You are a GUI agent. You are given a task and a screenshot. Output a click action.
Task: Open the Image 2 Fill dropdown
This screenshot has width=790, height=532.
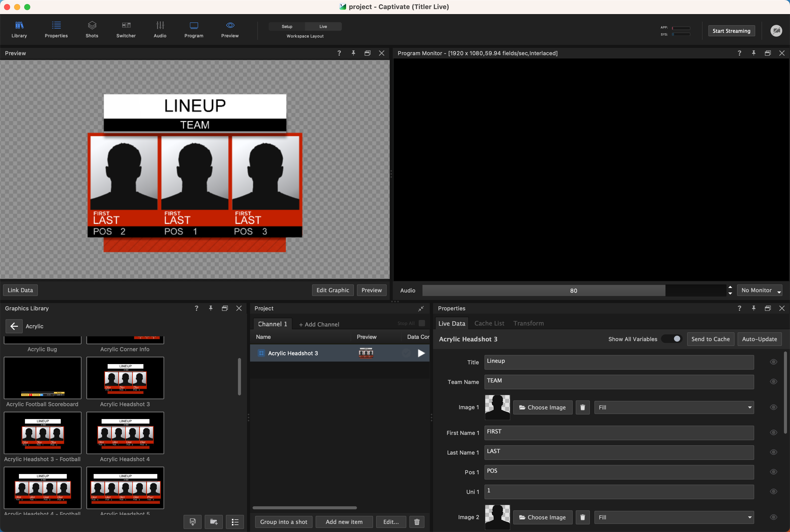tap(674, 517)
